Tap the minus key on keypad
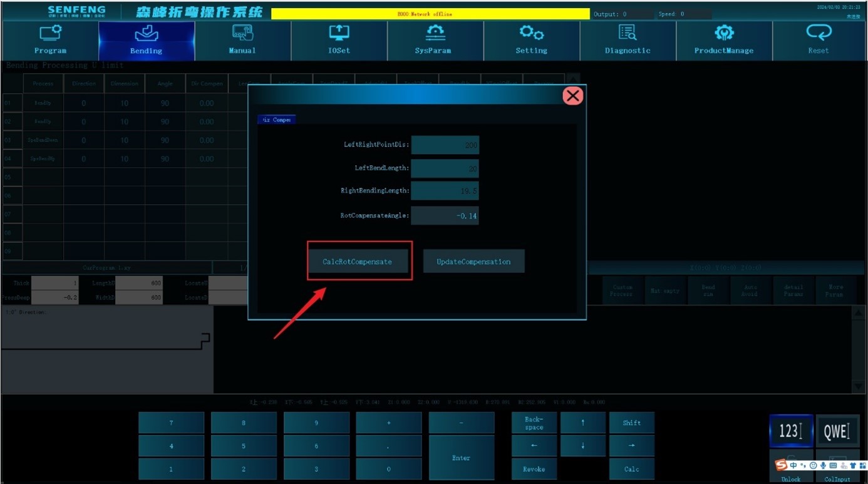Screen dimensions: 868x484 462,423
